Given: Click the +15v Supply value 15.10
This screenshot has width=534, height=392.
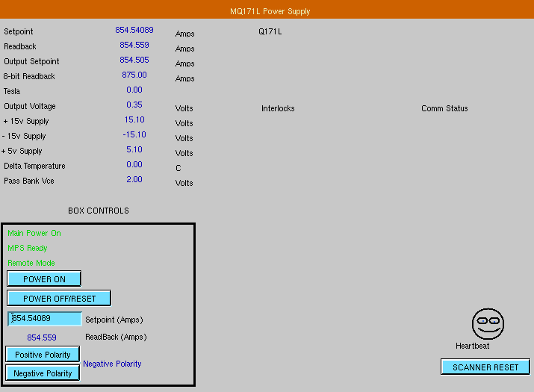Looking at the screenshot, I should pos(134,120).
